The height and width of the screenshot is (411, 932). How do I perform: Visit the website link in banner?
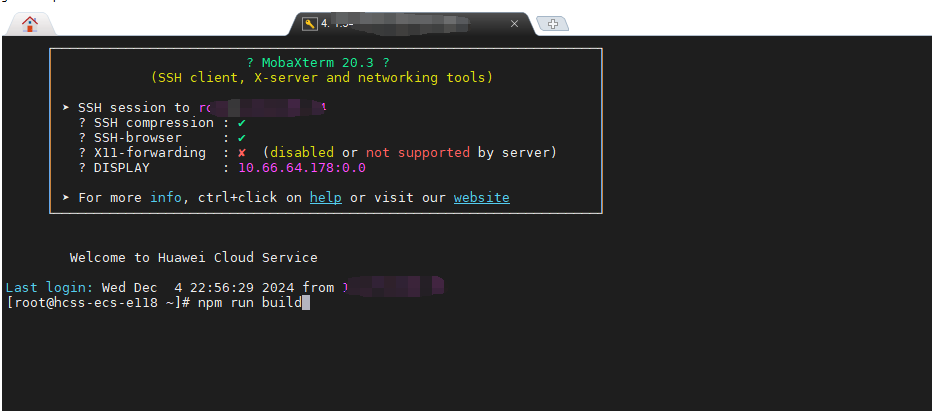pyautogui.click(x=481, y=197)
